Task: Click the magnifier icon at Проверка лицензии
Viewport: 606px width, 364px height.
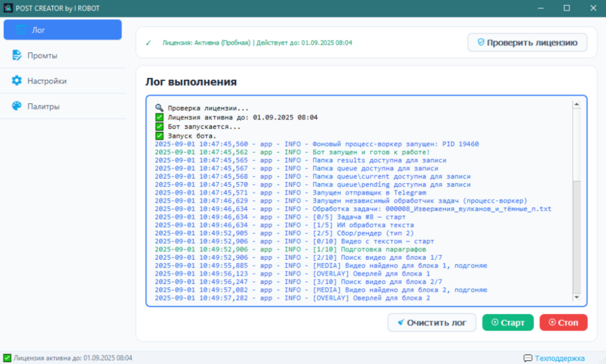Action: (x=159, y=108)
